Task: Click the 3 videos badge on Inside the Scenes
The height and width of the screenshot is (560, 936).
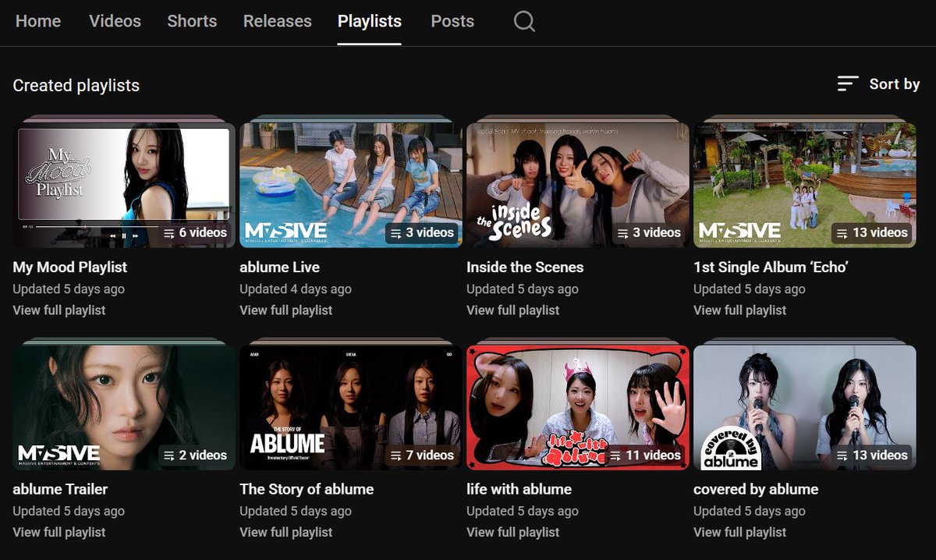Action: click(649, 232)
